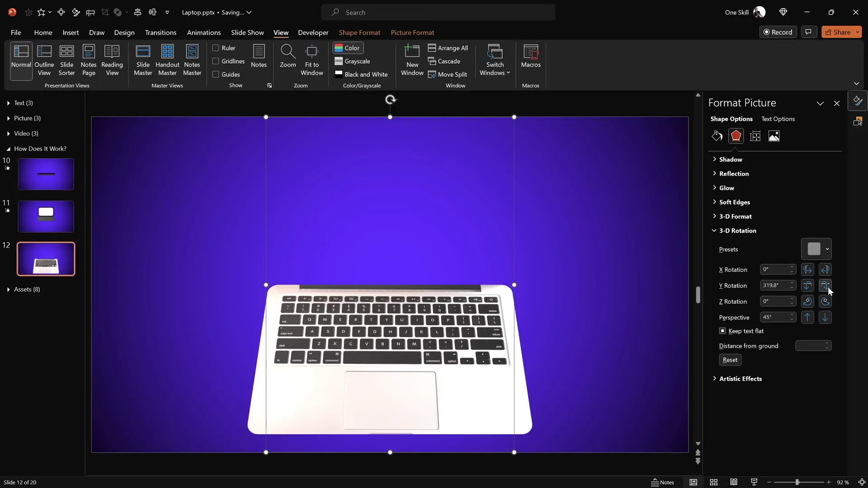868x488 pixels.
Task: Switch to Text Options tab
Action: [x=778, y=119]
